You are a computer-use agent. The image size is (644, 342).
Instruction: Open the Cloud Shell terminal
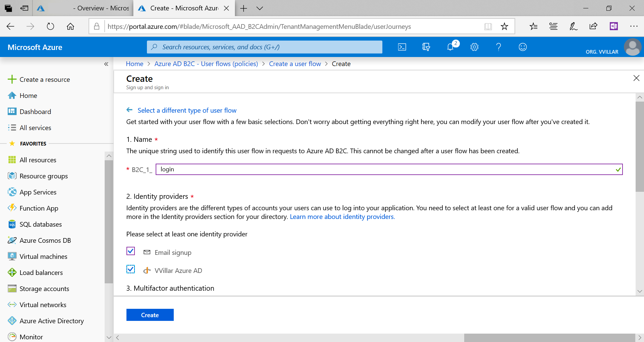pyautogui.click(x=402, y=47)
